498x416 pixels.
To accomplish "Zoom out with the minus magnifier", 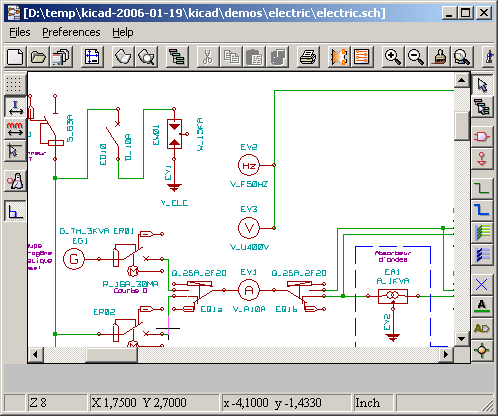I will (x=416, y=57).
